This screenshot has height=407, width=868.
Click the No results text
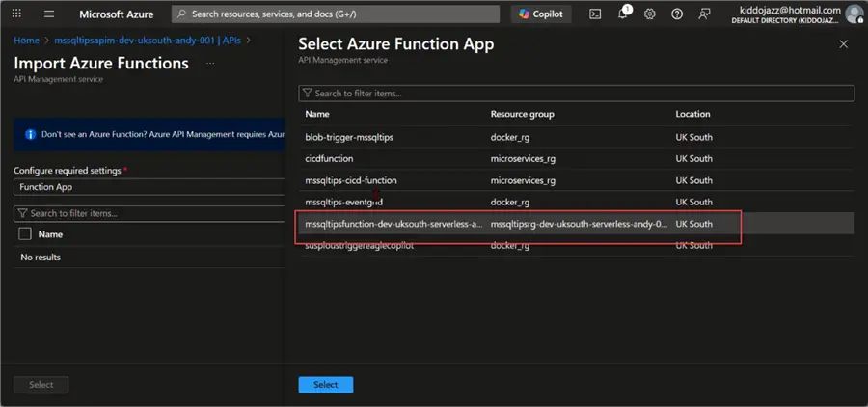[41, 257]
